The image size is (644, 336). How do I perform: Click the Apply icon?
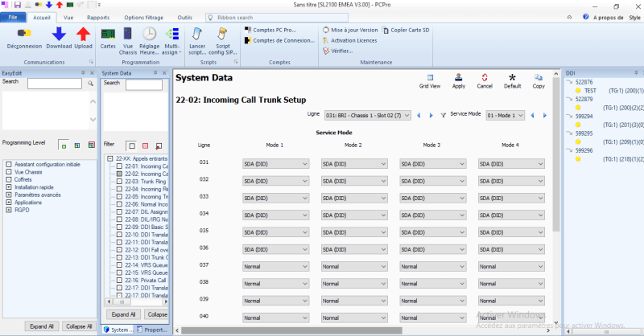tap(458, 77)
